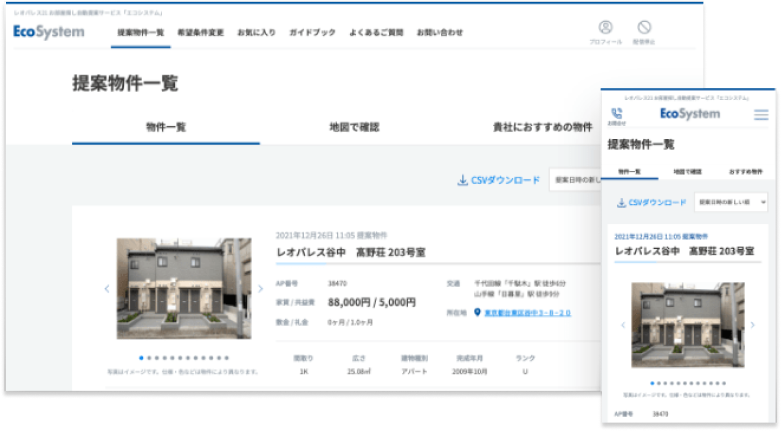Open the プロフィール profile icon
The width and height of the screenshot is (781, 431).
(605, 30)
